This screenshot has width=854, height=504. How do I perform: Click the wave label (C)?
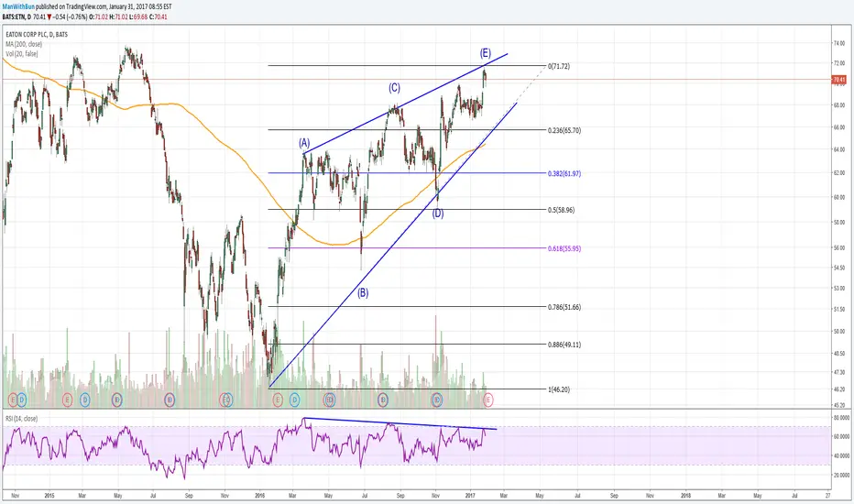394,88
